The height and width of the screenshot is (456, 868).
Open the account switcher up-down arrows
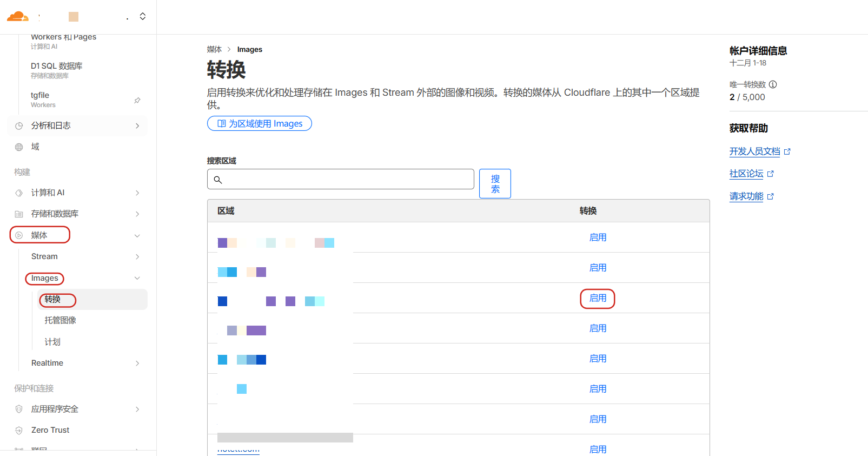tap(143, 16)
